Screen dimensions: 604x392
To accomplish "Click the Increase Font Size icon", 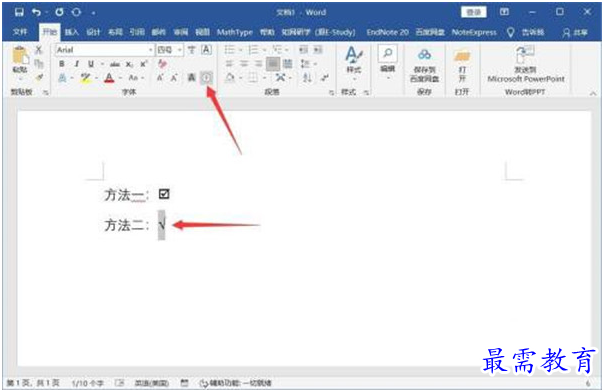I will click(160, 78).
